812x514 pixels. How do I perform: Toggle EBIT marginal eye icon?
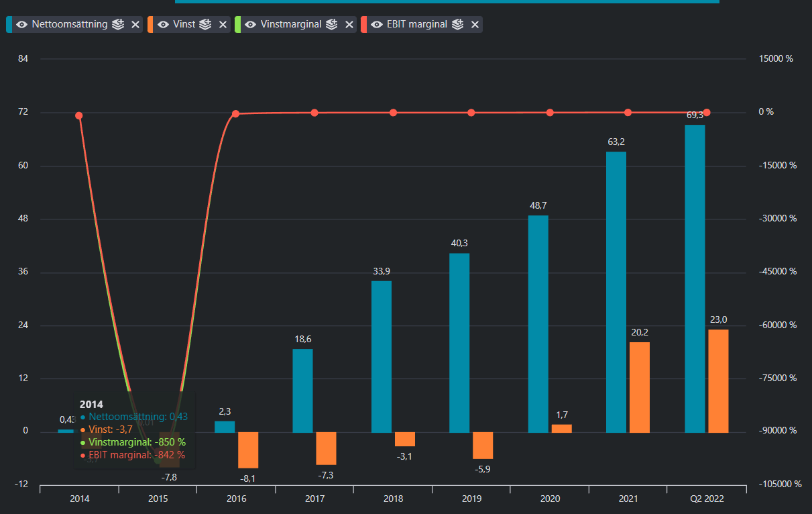pyautogui.click(x=378, y=24)
